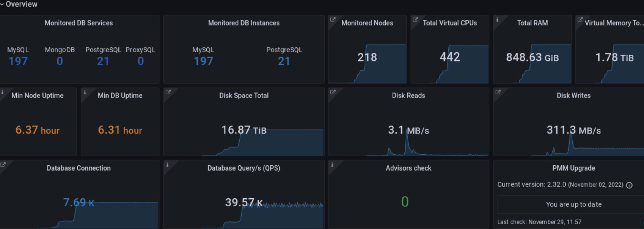Open the Monitored DB Instances panel title

(x=244, y=23)
